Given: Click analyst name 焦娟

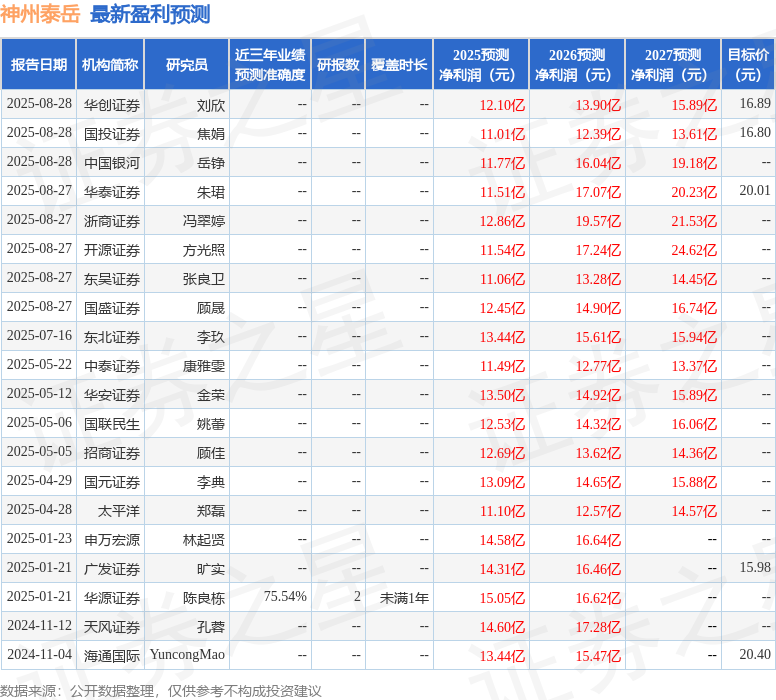Looking at the screenshot, I should coord(211,134).
